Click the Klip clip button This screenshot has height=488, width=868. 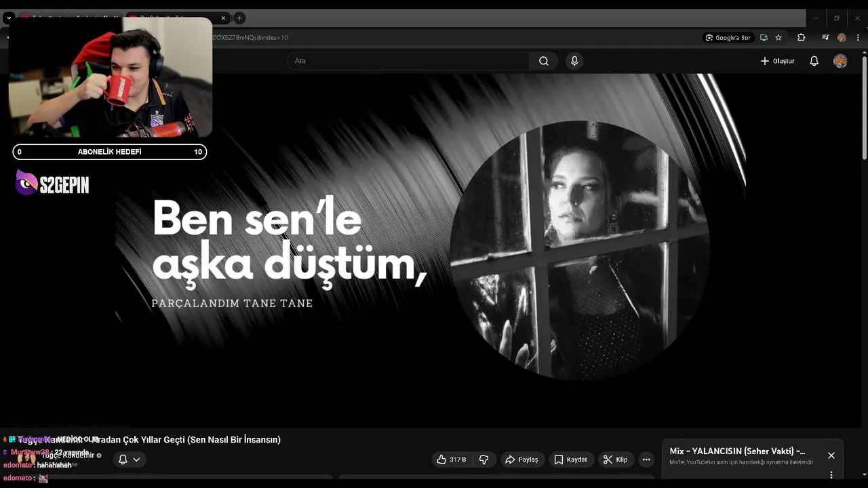615,460
